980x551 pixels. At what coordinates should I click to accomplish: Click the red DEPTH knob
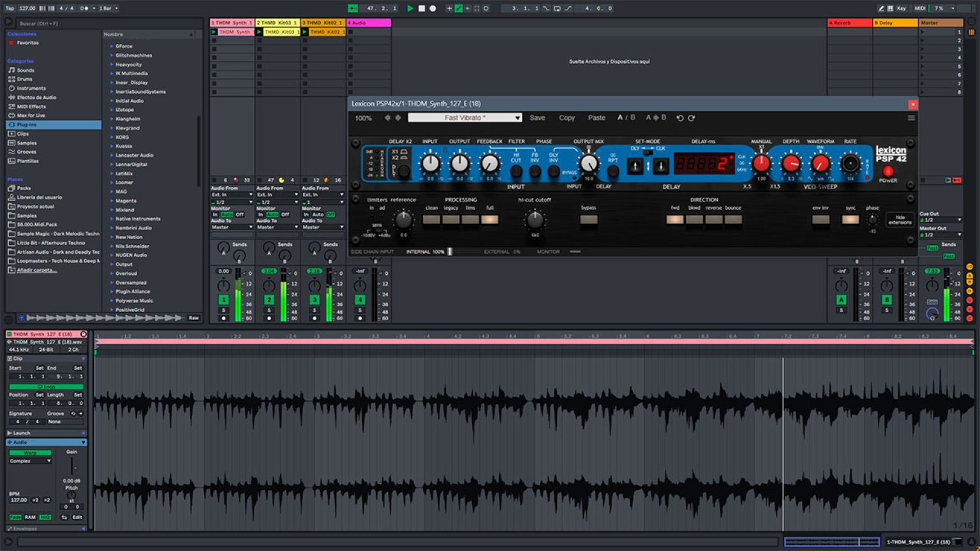[x=791, y=164]
